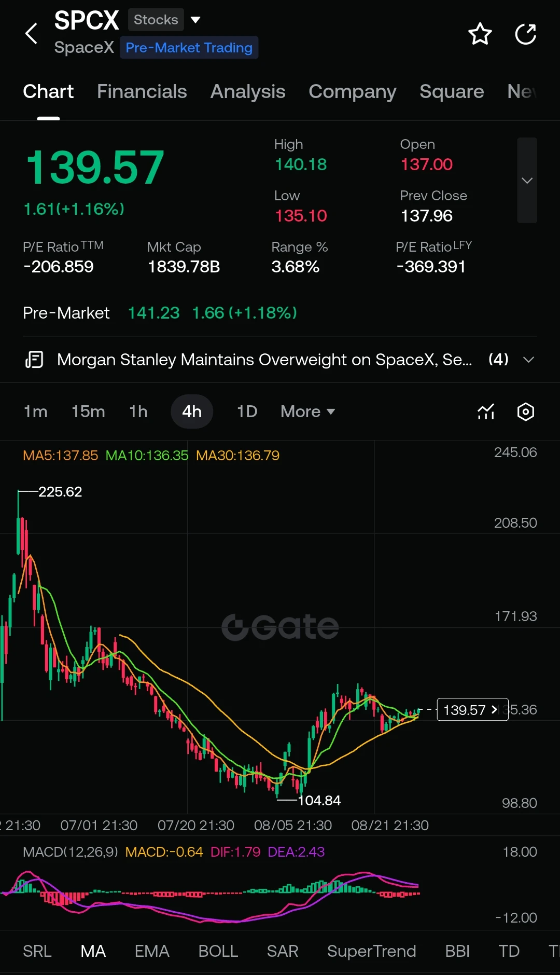Tap the Mkt Cap 1839.78B value
This screenshot has width=560, height=975.
coord(184,267)
